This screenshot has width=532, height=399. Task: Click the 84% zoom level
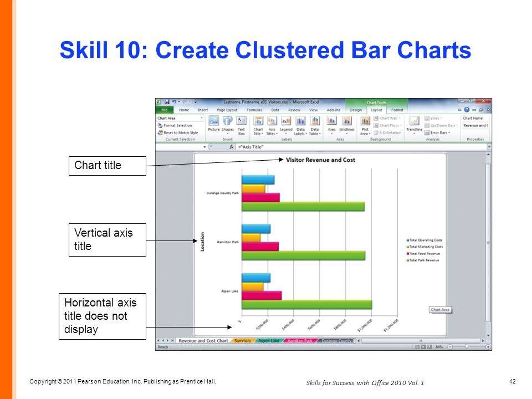[439, 347]
